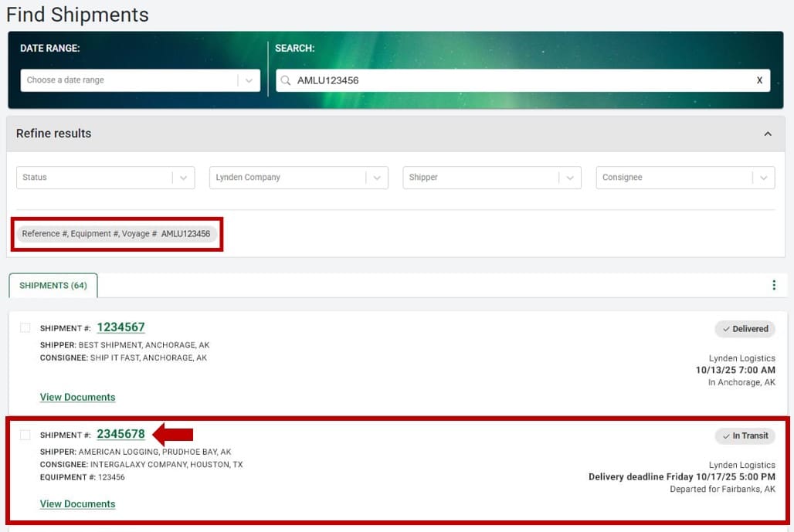Image resolution: width=794 pixels, height=532 pixels.
Task: Select the SHIPMENTS (64) tab
Action: pyautogui.click(x=53, y=285)
